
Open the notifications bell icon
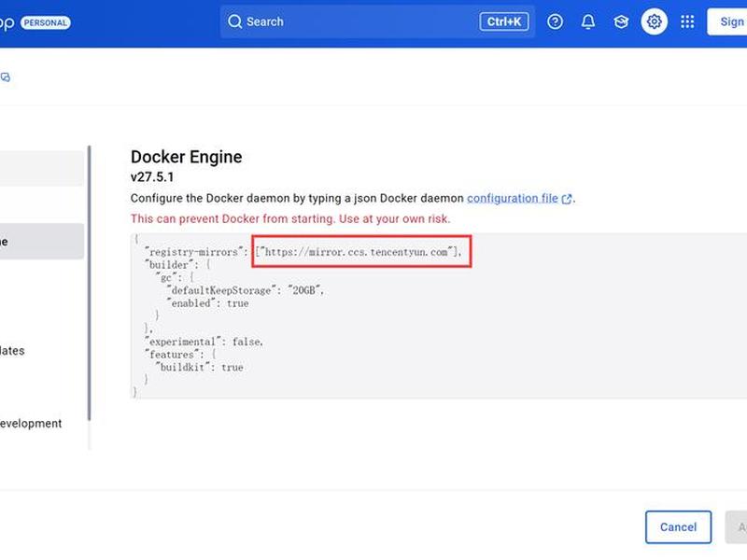pyautogui.click(x=588, y=21)
